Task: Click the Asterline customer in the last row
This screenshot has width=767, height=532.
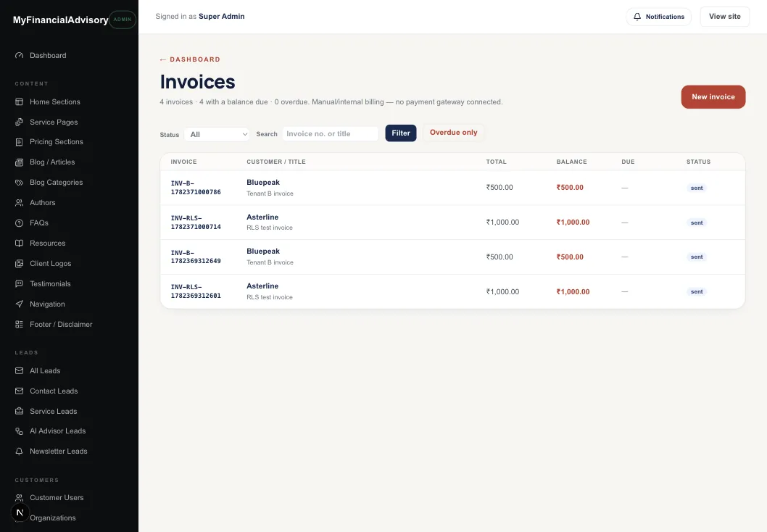Action: pos(262,286)
